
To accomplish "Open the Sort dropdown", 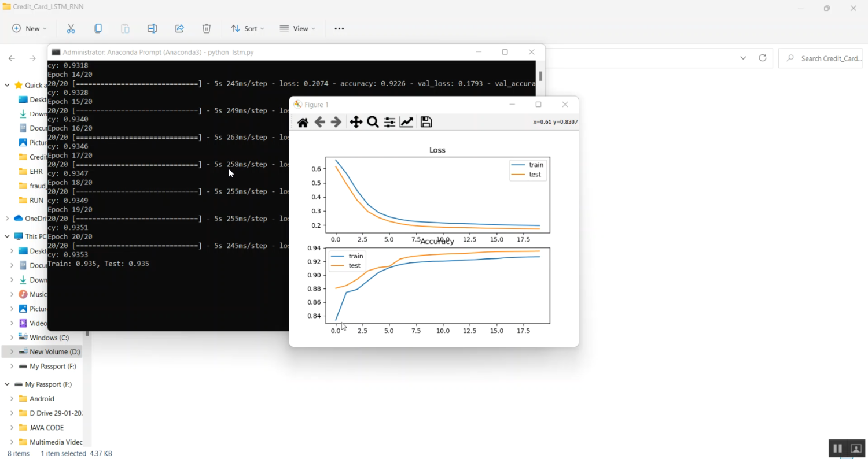I will click(247, 28).
